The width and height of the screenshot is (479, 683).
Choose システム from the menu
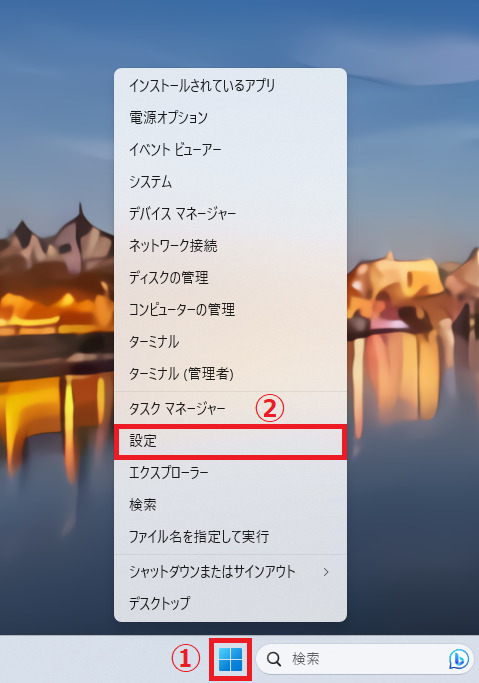(230, 182)
